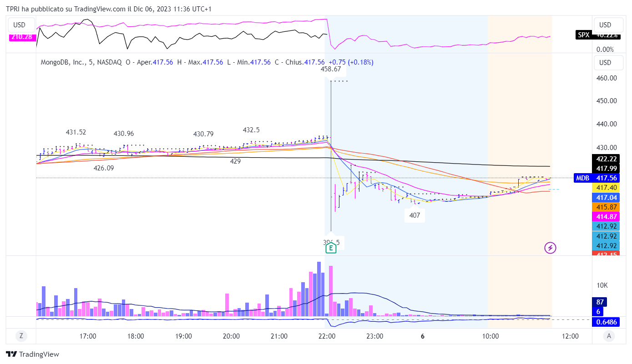Toggle the A auto-scale button
632x364 pixels.
[x=608, y=336]
